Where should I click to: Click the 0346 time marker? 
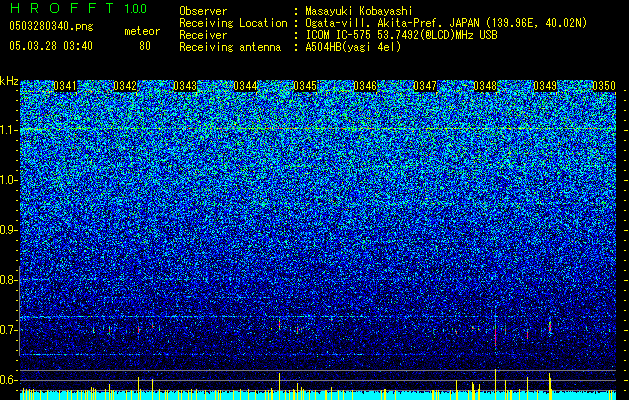pyautogui.click(x=365, y=86)
